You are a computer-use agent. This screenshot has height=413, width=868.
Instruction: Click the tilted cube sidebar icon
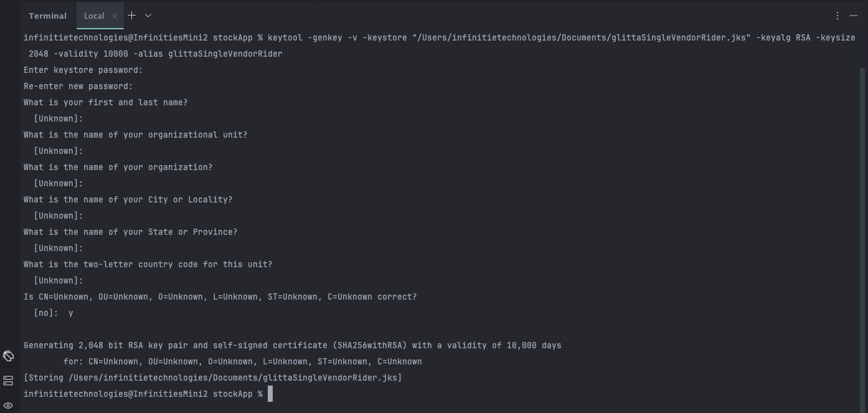point(8,356)
